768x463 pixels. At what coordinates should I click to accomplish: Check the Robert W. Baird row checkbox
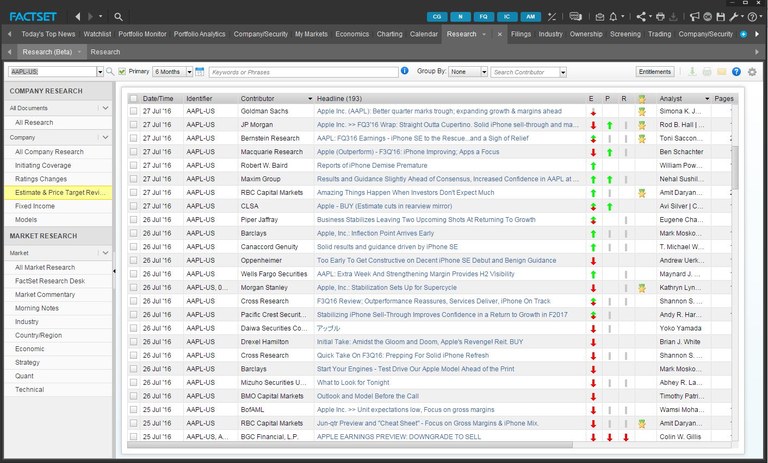coord(133,166)
